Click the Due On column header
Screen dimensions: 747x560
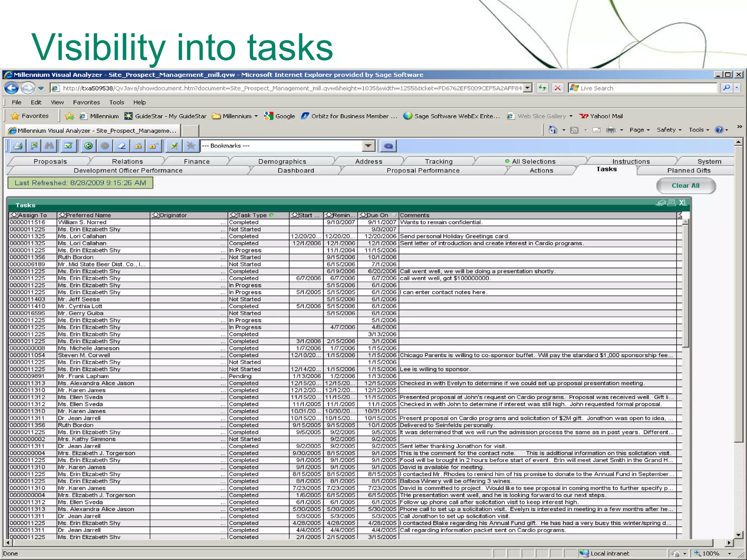378,215
